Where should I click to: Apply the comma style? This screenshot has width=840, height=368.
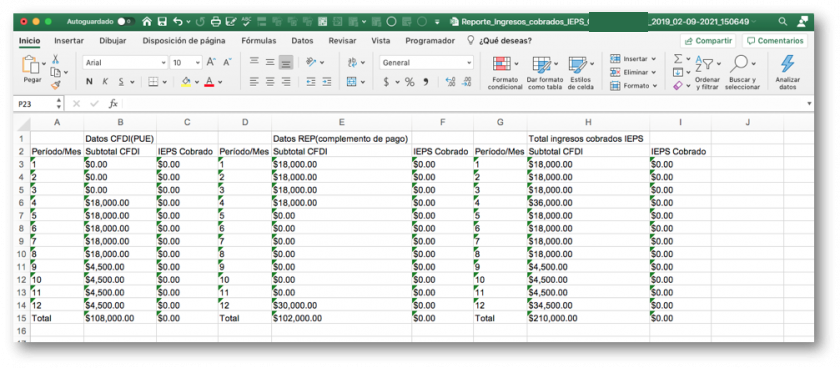click(426, 82)
